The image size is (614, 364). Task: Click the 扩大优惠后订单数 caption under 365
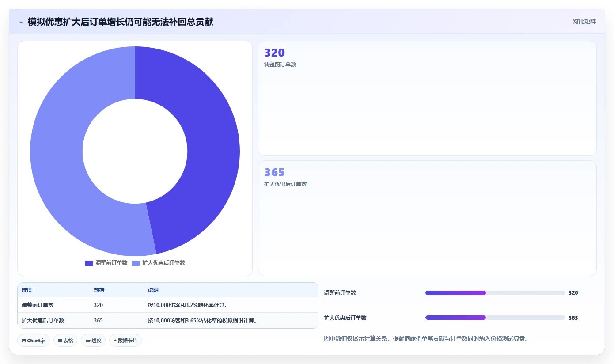pyautogui.click(x=285, y=184)
